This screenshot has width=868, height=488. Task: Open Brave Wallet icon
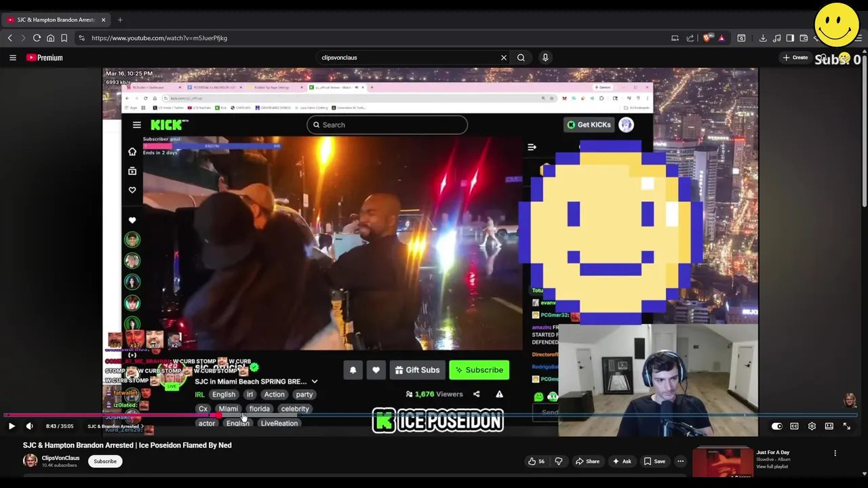click(x=804, y=38)
